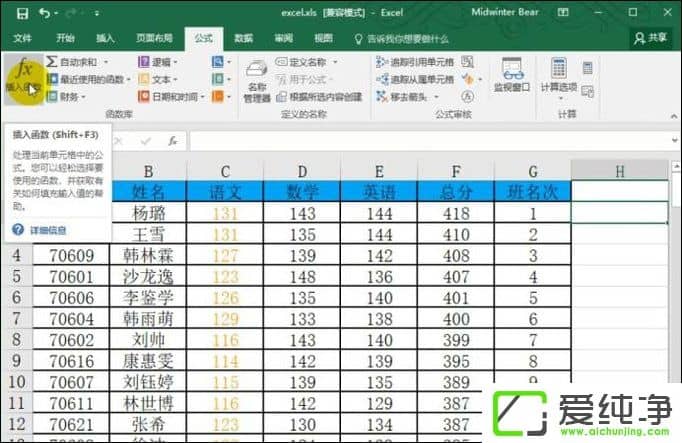Image resolution: width=682 pixels, height=443 pixels.
Task: Click Ribbon Display Options icon
Action: point(563,13)
